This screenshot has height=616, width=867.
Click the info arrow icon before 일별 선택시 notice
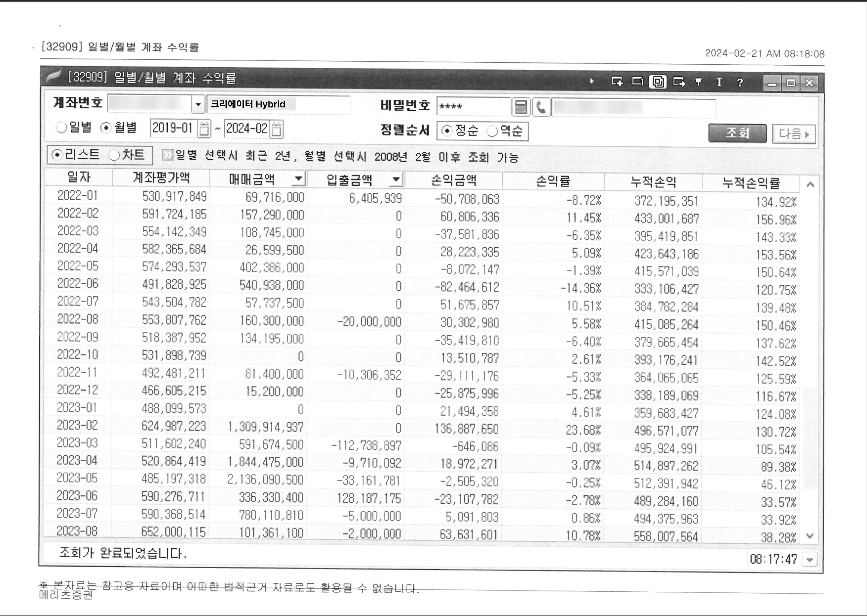click(x=167, y=154)
